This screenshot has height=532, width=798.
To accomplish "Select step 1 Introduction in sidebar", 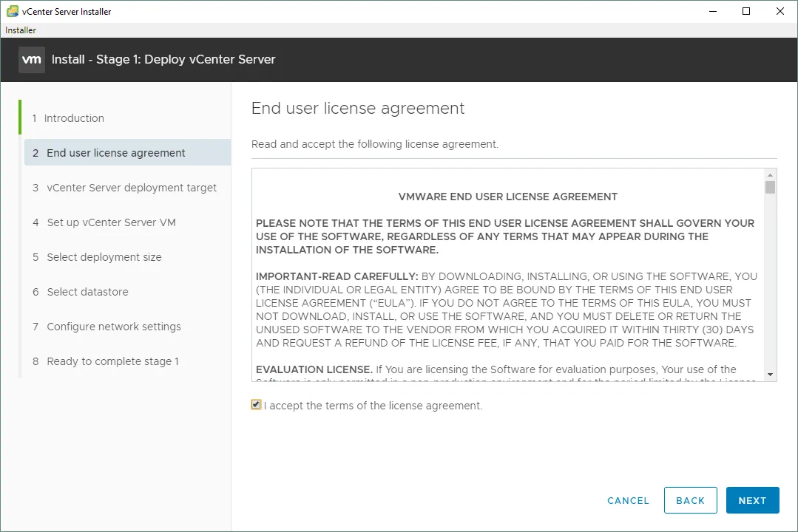I will click(74, 118).
